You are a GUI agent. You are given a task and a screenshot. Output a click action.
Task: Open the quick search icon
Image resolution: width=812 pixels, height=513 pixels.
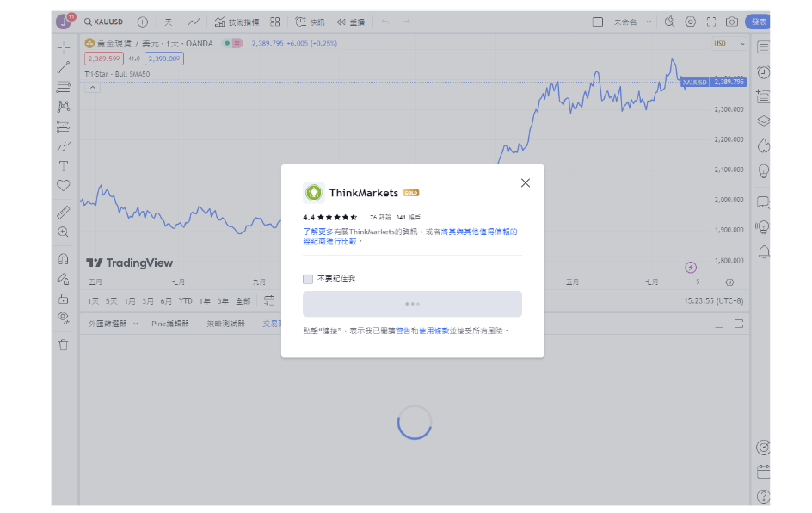pyautogui.click(x=669, y=22)
